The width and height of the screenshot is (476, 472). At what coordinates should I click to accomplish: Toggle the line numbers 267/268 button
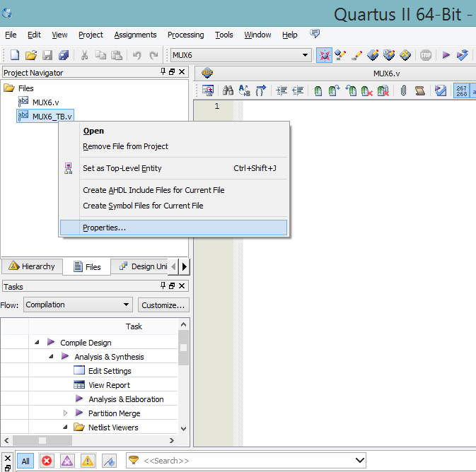[461, 90]
